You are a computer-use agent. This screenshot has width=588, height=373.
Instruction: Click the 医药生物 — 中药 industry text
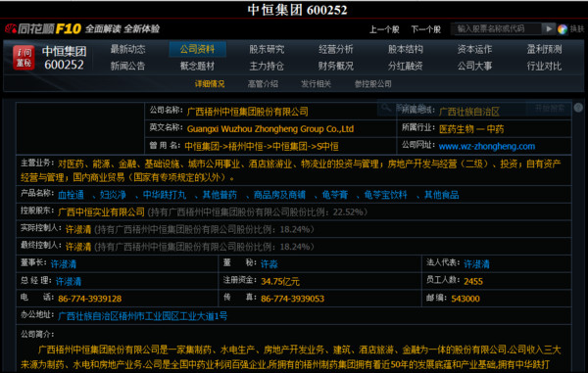point(471,129)
